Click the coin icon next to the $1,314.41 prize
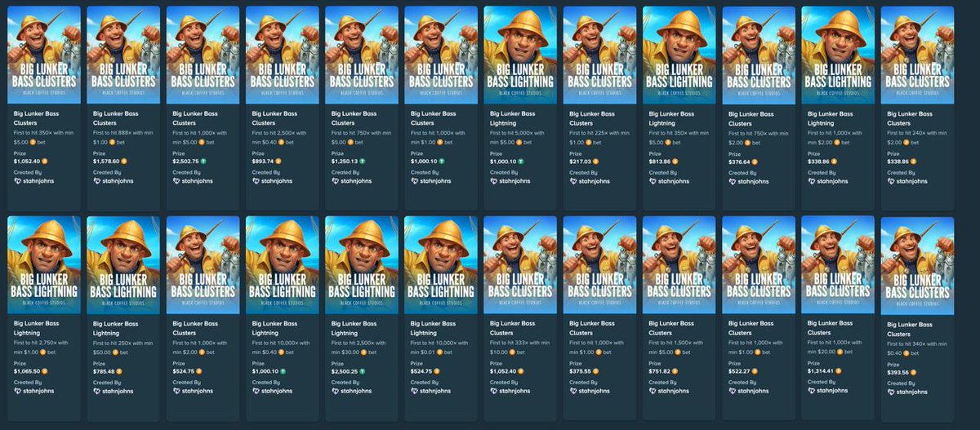The image size is (980, 430). (838, 370)
